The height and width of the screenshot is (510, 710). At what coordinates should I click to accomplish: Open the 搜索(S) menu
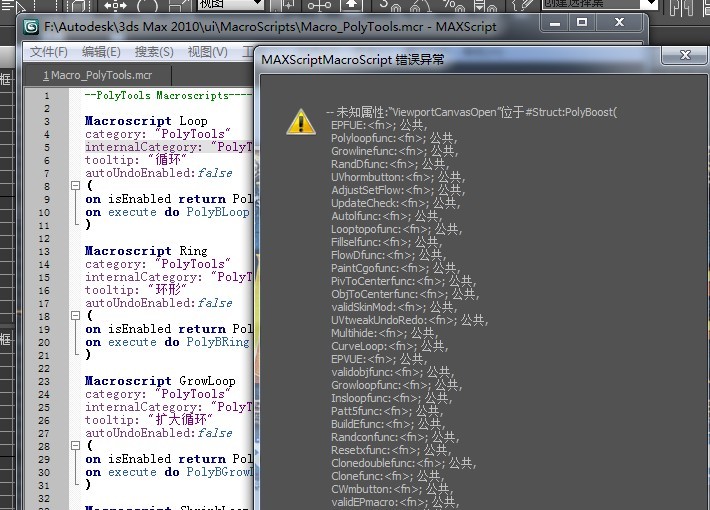click(x=154, y=52)
